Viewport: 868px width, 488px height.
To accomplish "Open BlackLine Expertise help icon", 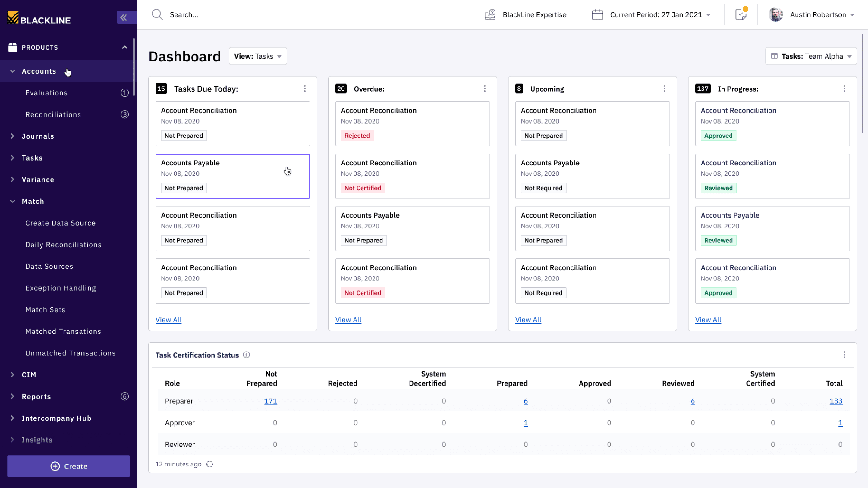I will (490, 14).
